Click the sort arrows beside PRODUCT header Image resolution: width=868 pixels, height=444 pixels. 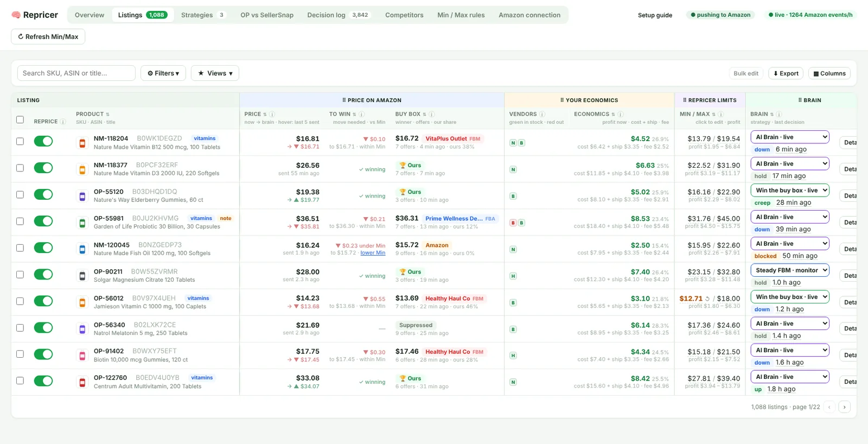[x=107, y=115]
